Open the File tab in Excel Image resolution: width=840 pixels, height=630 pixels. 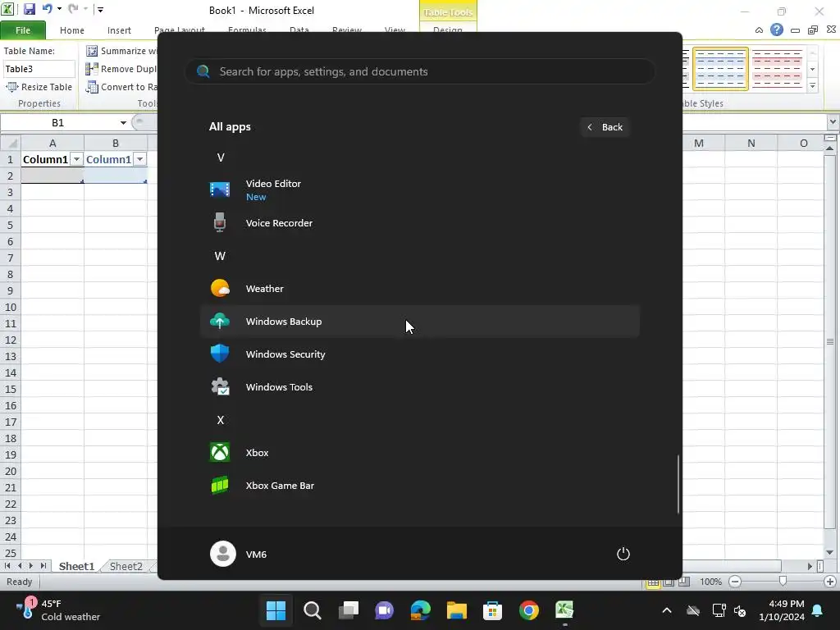23,30
